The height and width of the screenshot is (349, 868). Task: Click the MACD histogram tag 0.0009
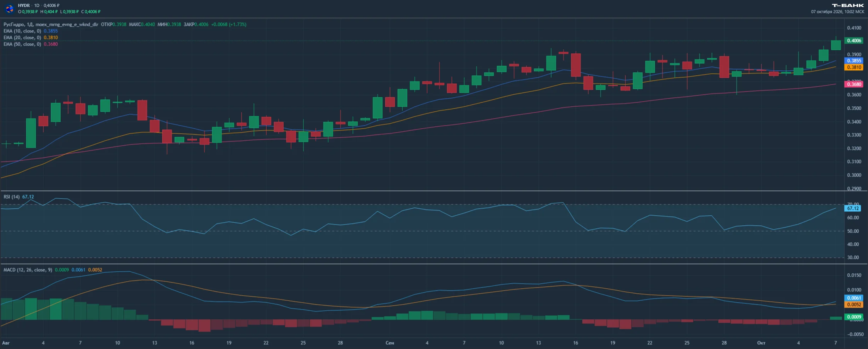coord(854,317)
